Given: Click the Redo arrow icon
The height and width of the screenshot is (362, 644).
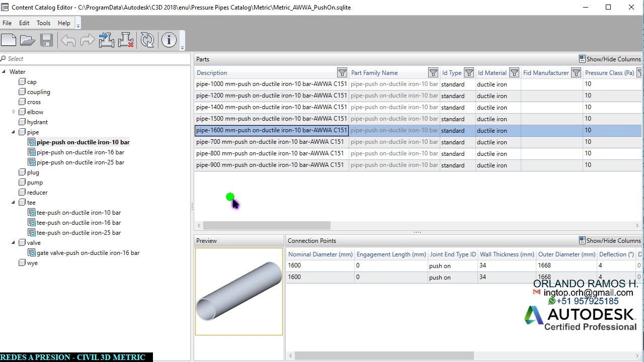Looking at the screenshot, I should pyautogui.click(x=87, y=40).
